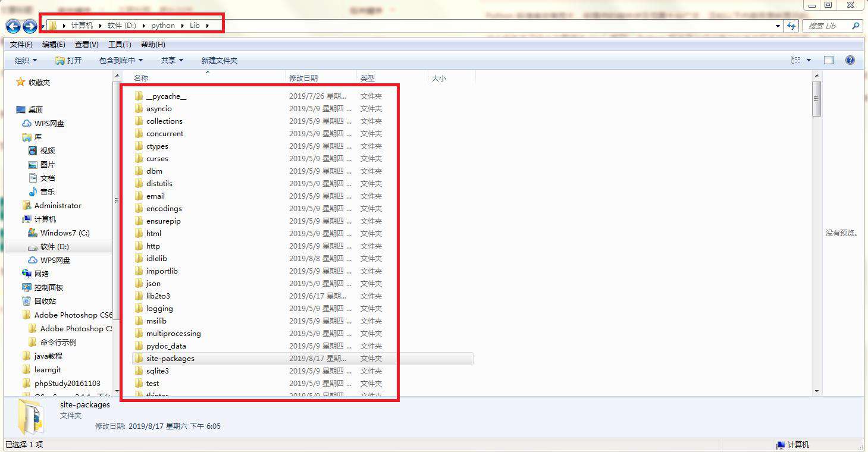Select learngit folder in sidebar
This screenshot has width=868, height=452.
(48, 370)
